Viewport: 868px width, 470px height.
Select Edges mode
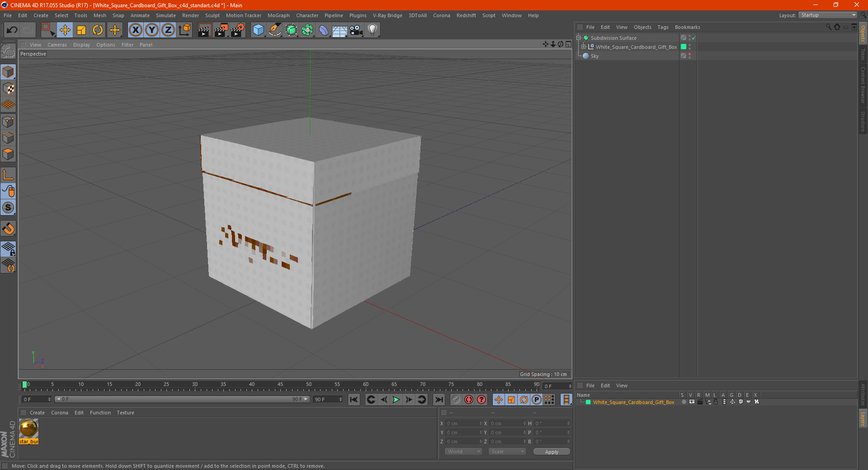coord(8,138)
